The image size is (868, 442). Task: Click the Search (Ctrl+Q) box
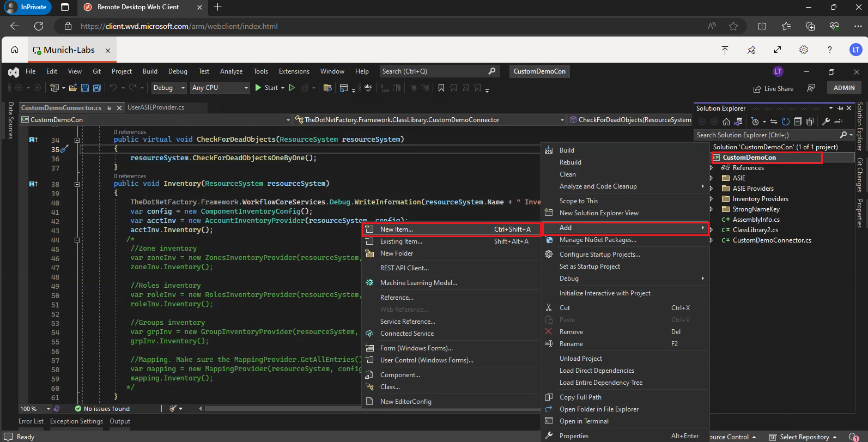(x=439, y=71)
